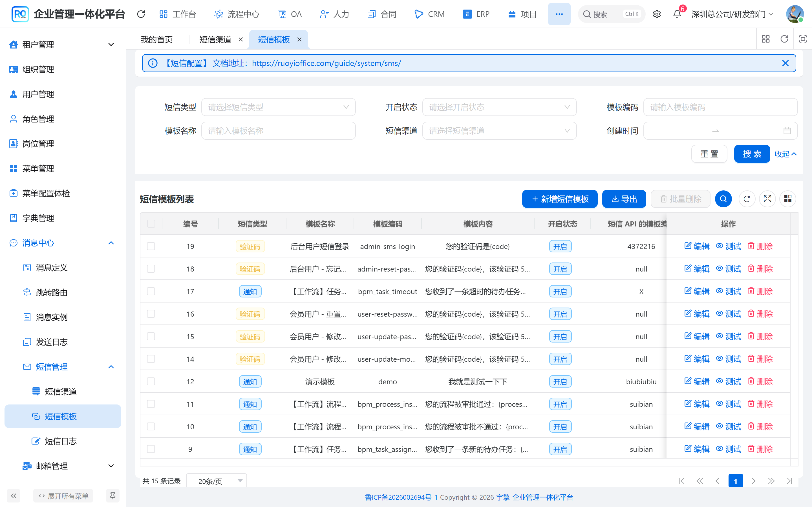The height and width of the screenshot is (507, 812).
Task: Switch to the 短信渠道 tab
Action: coord(215,39)
